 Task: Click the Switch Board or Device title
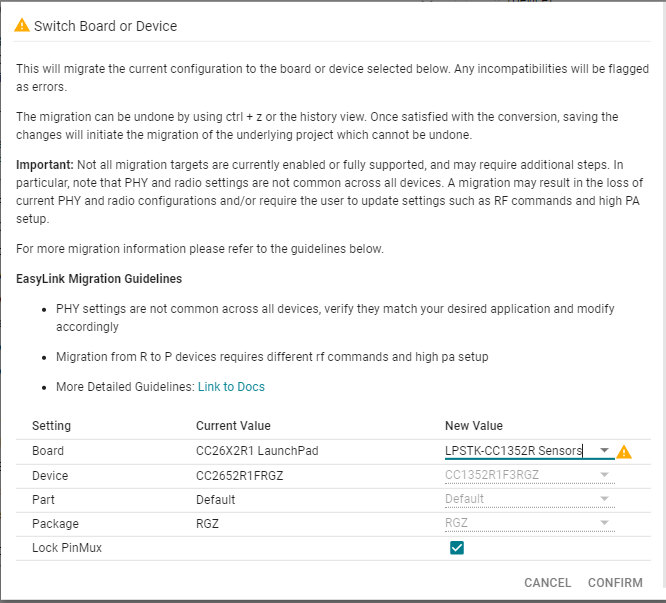[x=105, y=26]
